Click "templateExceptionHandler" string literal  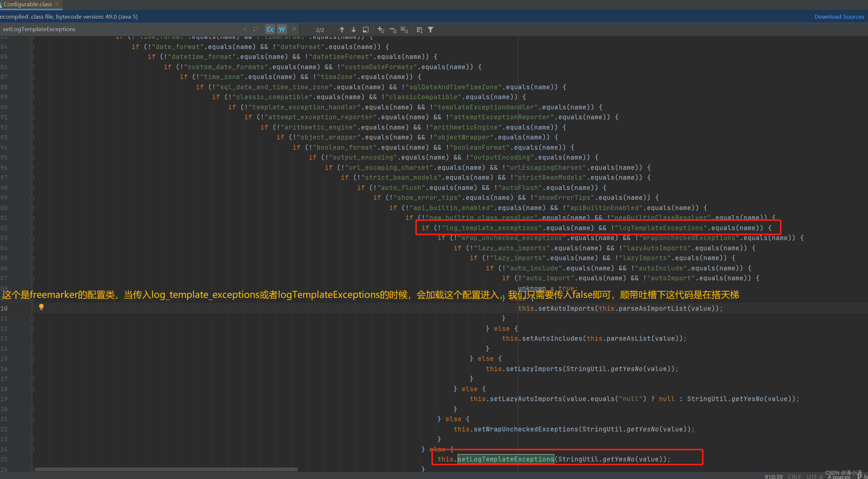pos(486,107)
